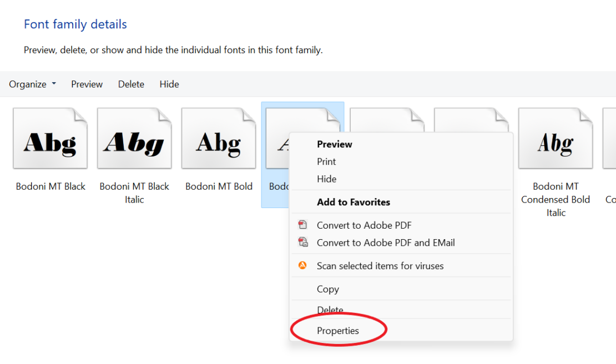Click Delete on the toolbar
Image resolution: width=616 pixels, height=364 pixels.
[x=131, y=84]
